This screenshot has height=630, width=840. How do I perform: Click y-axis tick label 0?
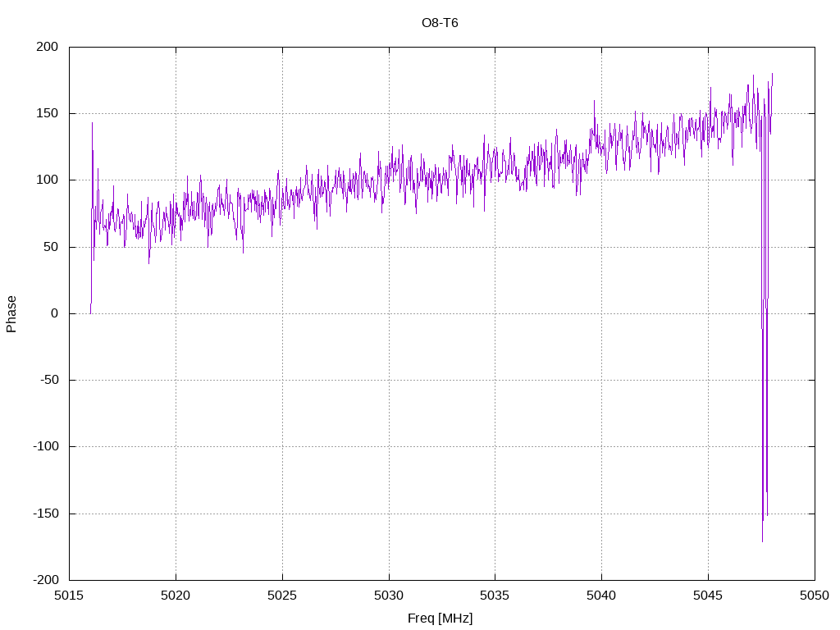55,313
